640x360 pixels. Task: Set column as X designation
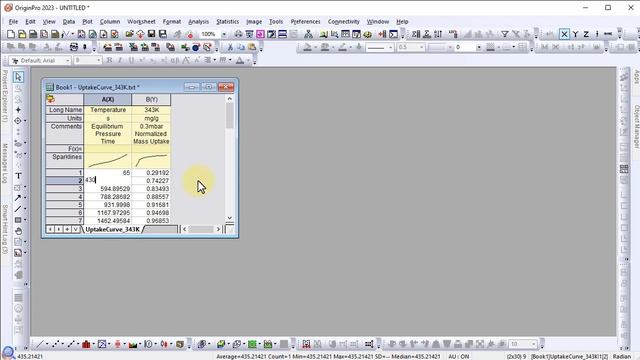click(x=564, y=34)
